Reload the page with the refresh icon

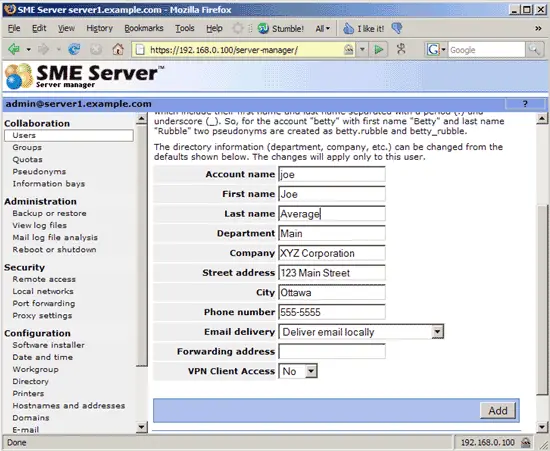[x=74, y=49]
